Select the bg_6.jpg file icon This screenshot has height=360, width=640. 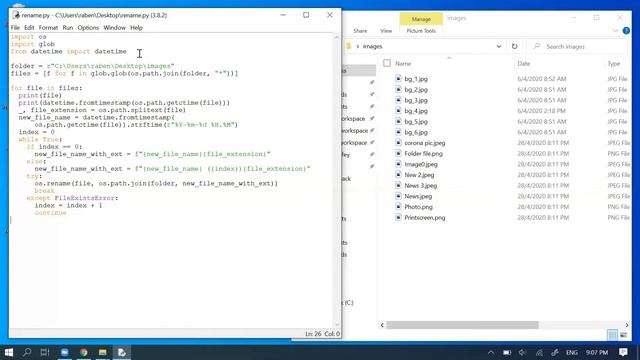coord(398,132)
